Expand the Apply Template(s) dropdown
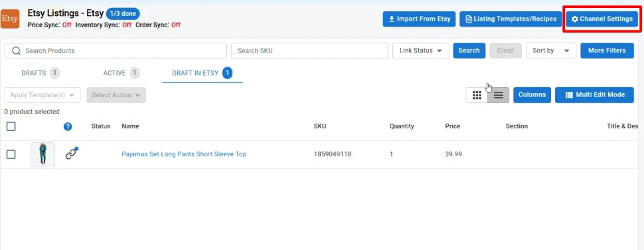This screenshot has width=644, height=250. (x=42, y=95)
